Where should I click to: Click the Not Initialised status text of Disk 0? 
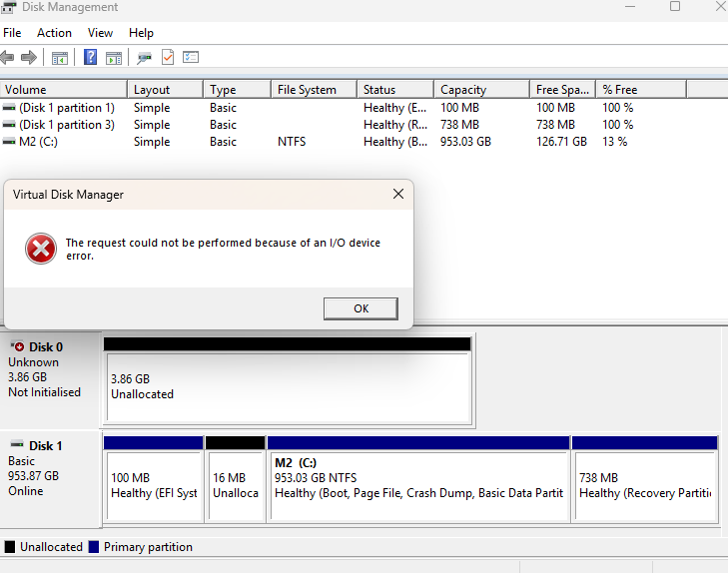(x=45, y=392)
